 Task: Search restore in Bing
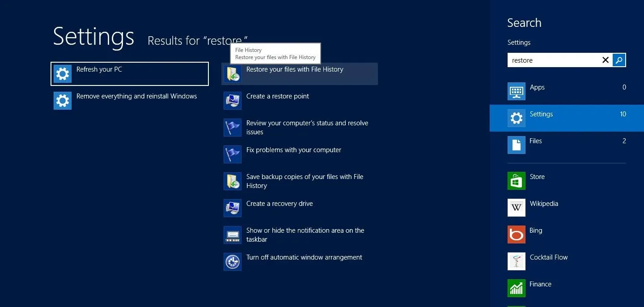coord(567,235)
